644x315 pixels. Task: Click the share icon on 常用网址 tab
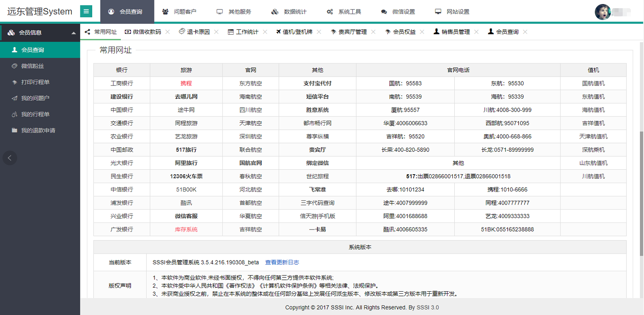(x=87, y=32)
